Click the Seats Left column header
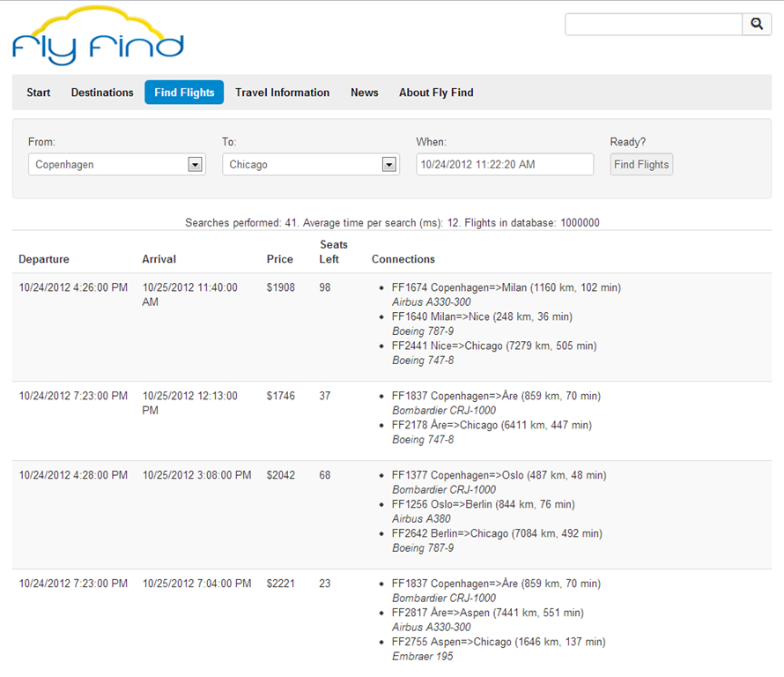This screenshot has height=677, width=784. (x=333, y=252)
